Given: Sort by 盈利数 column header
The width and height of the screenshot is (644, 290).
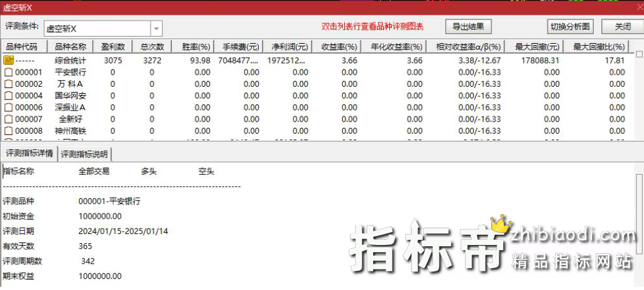Looking at the screenshot, I should click(x=113, y=47).
